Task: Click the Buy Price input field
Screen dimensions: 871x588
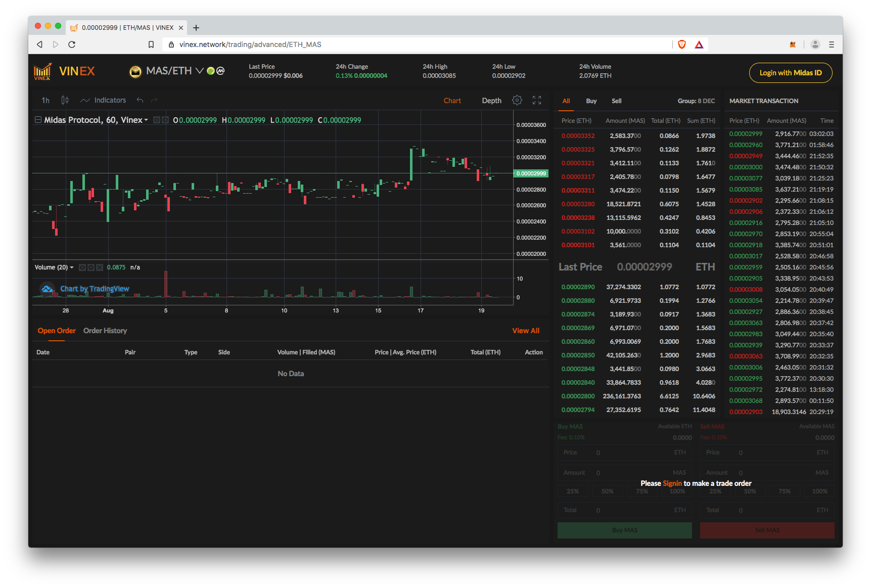Action: click(x=624, y=453)
